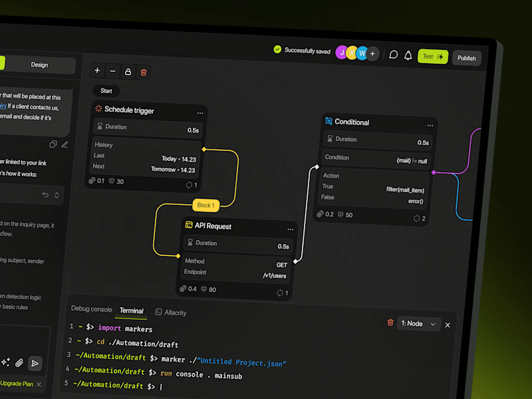The image size is (532, 399).
Task: Click the AI sparkle icon in chat
Action: [6, 362]
